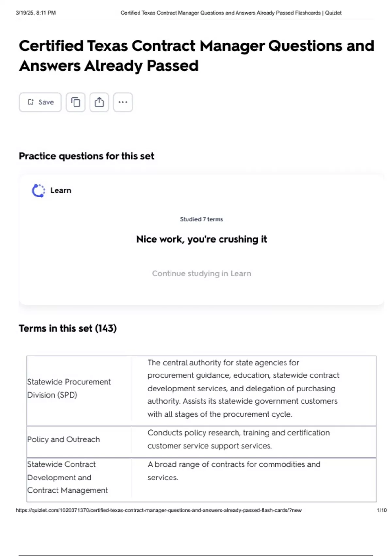Click the copy set icon
The image size is (392, 556).
[x=75, y=102]
